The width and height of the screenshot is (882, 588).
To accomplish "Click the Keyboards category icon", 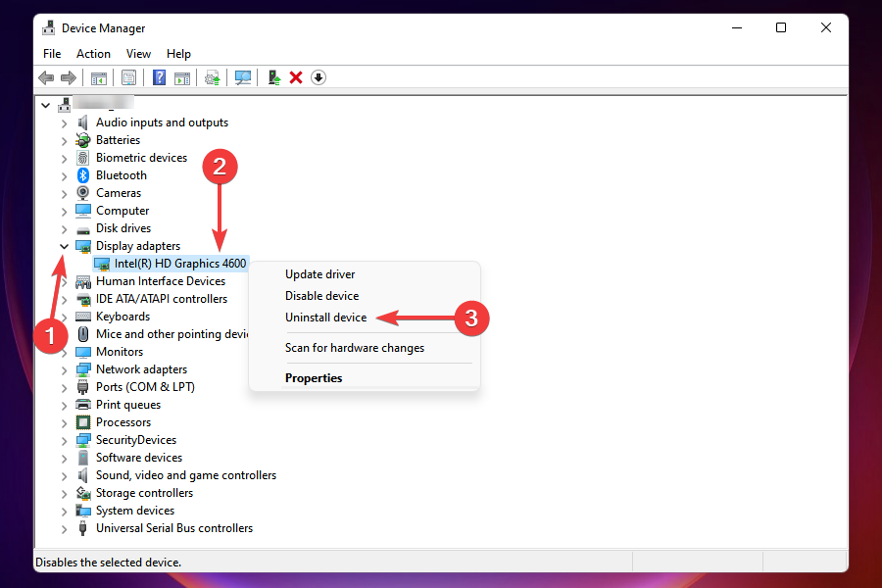I will tap(83, 317).
